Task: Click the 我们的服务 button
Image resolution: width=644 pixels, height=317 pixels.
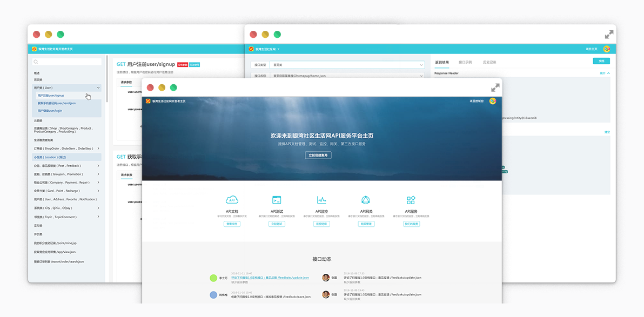Action: coord(411,224)
